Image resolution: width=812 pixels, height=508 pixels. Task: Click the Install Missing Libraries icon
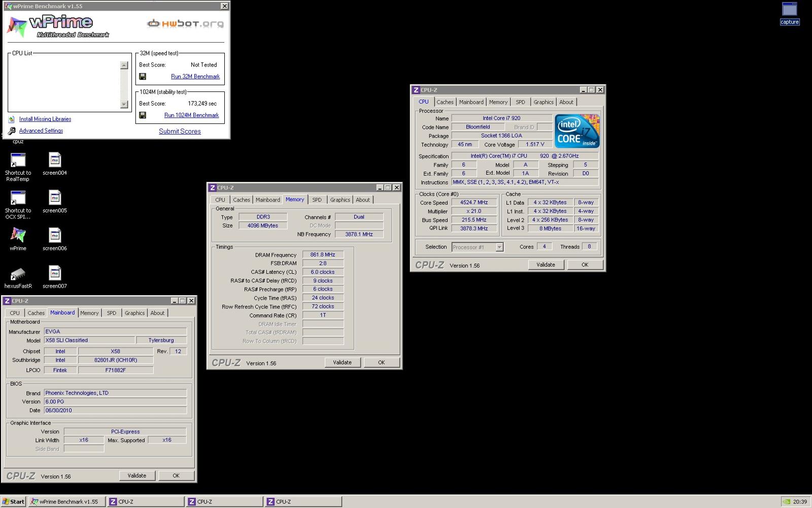[x=11, y=119]
